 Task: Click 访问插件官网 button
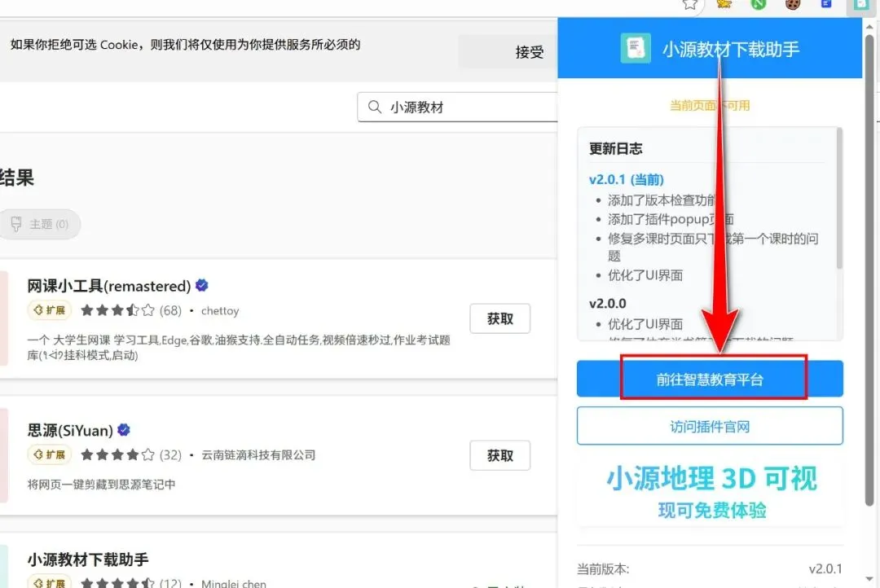[710, 427]
